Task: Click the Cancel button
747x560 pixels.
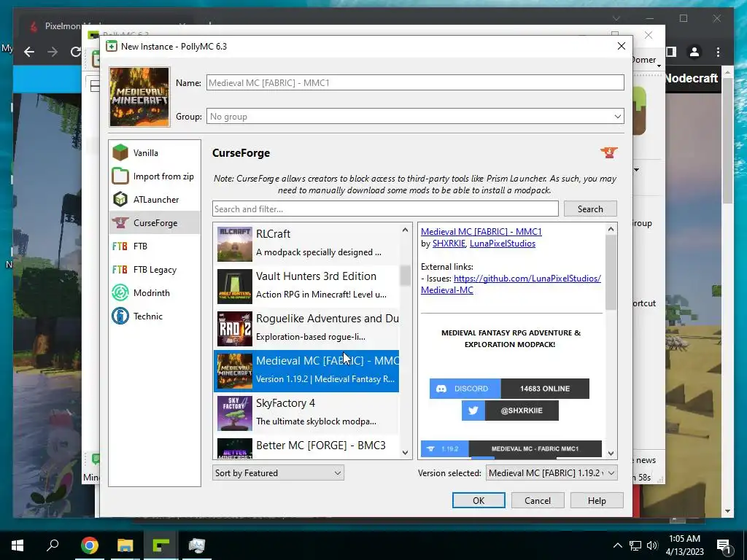Action: pos(538,500)
